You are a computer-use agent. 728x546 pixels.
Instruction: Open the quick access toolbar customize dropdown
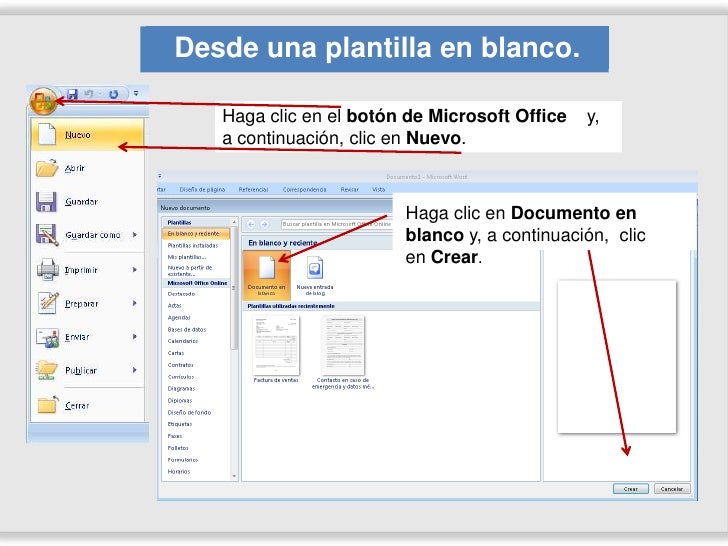(136, 93)
